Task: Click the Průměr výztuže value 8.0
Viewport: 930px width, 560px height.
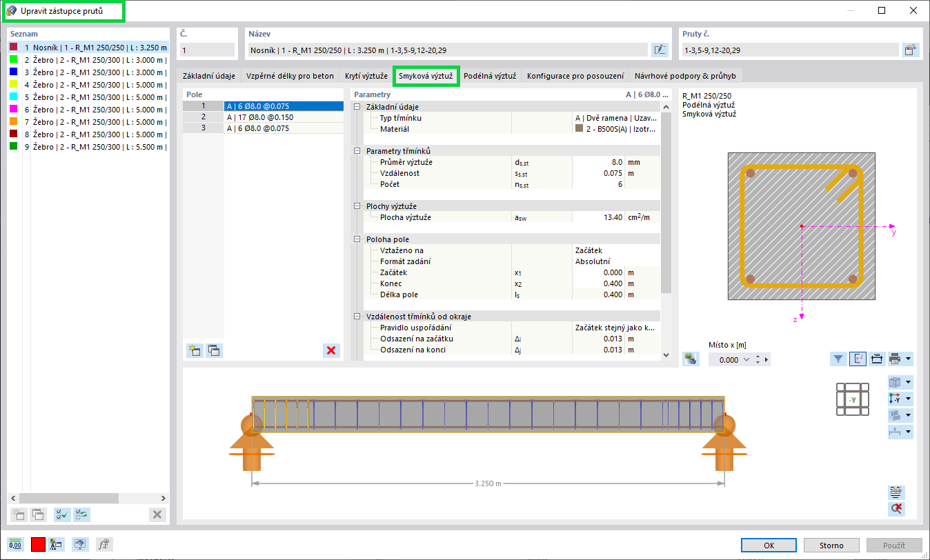Action: click(599, 162)
